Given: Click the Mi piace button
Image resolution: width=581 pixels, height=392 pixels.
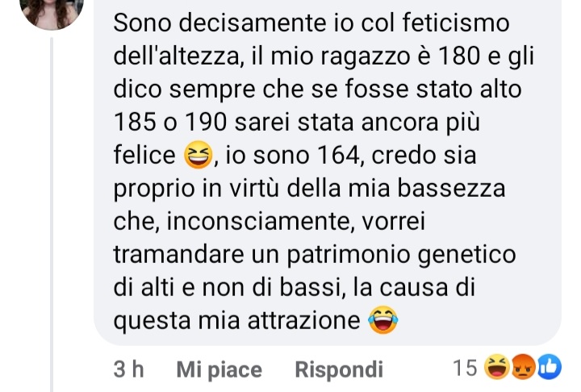Looking at the screenshot, I should pyautogui.click(x=219, y=369).
